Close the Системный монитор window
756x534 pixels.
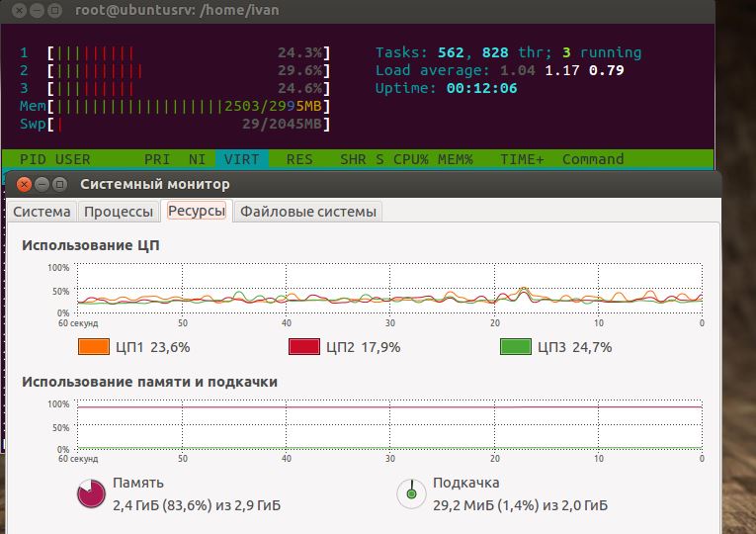24,184
